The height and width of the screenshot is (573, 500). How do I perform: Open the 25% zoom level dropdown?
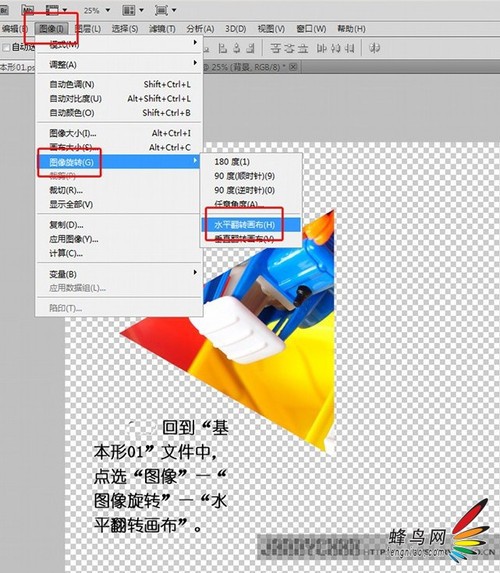coord(97,10)
